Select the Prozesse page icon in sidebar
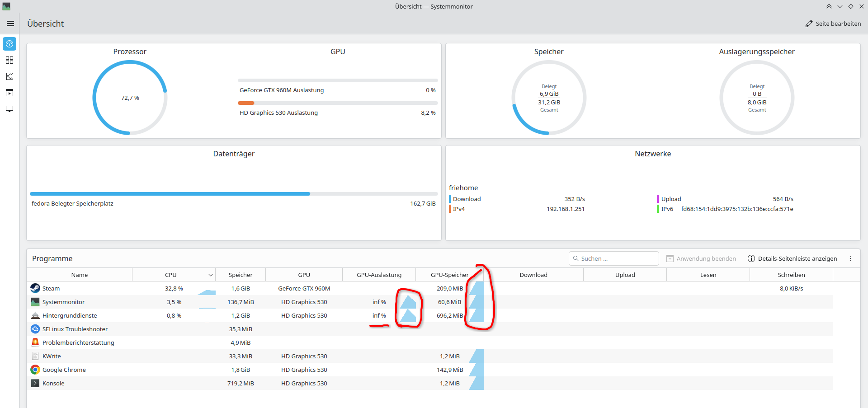Screen dimensions: 868x408 tap(9, 93)
